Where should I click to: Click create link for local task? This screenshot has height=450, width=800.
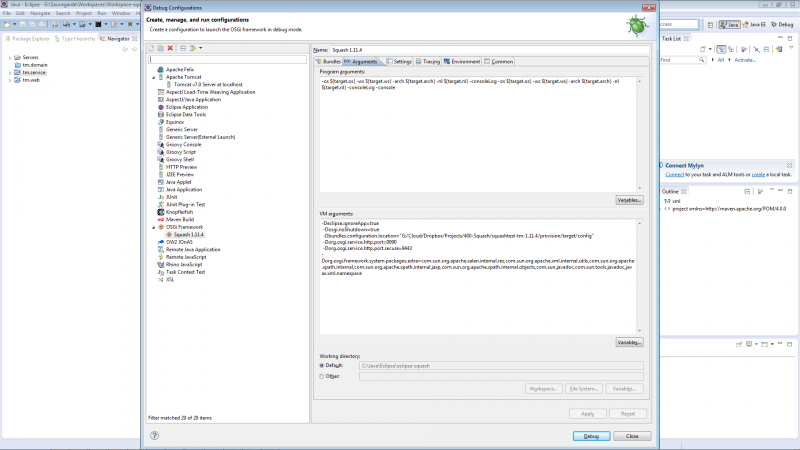(x=758, y=174)
